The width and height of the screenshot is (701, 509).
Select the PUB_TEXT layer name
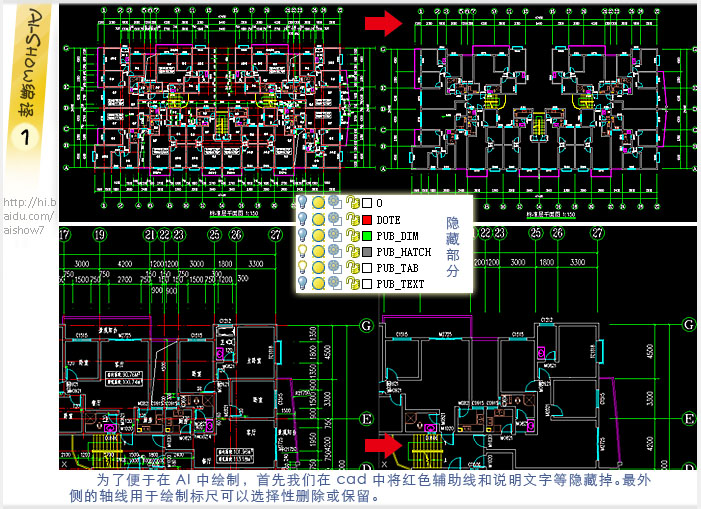click(x=401, y=284)
